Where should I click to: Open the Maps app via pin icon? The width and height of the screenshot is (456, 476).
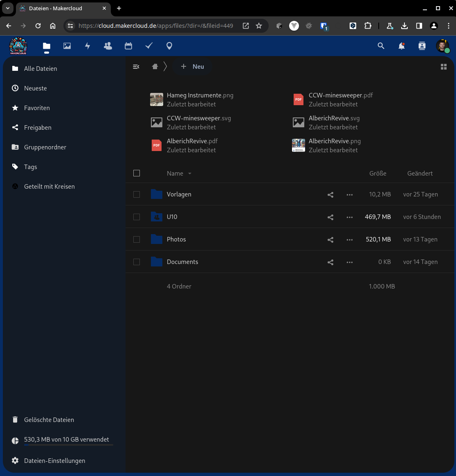pyautogui.click(x=169, y=46)
